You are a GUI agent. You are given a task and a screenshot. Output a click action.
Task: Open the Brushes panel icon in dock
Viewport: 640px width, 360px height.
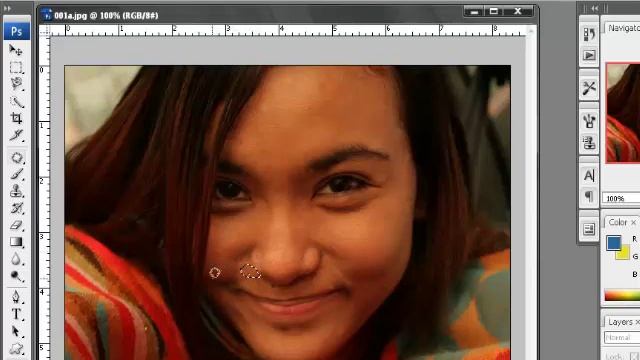589,121
